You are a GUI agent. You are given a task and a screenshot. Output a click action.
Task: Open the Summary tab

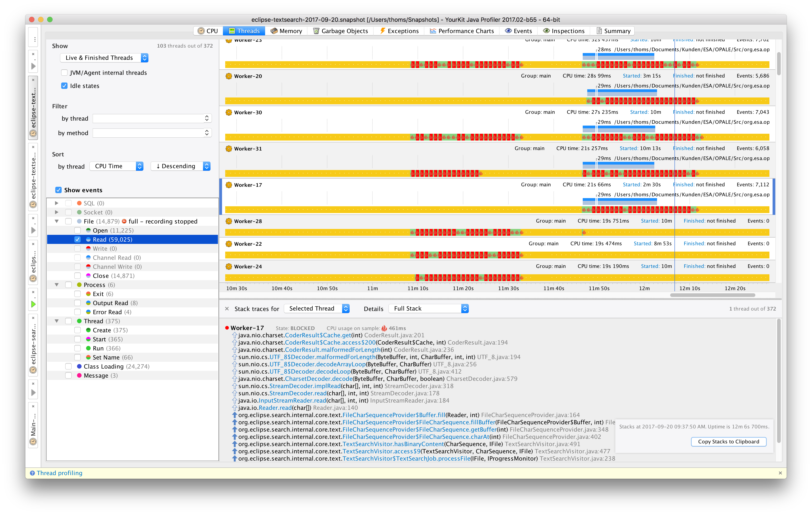tap(613, 31)
